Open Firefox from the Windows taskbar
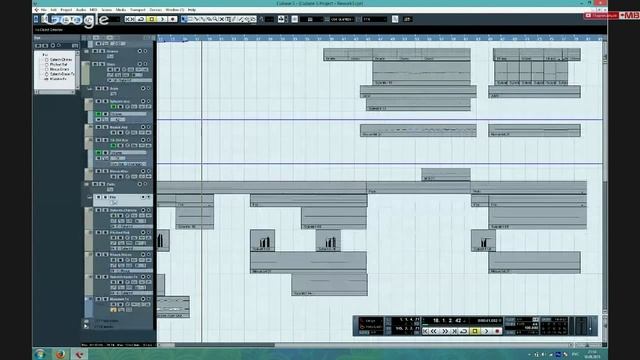The height and width of the screenshot is (360, 640). (60, 354)
